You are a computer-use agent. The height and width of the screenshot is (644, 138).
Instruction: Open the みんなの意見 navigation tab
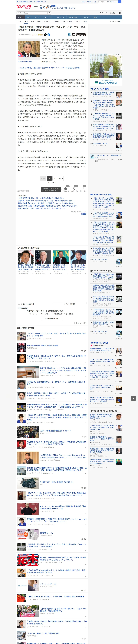(73, 17)
